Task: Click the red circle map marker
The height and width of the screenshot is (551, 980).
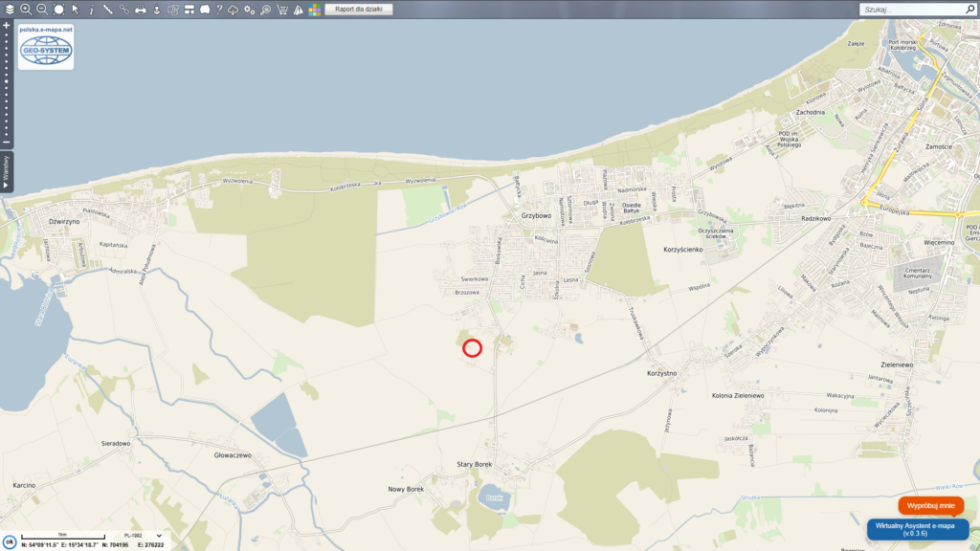Action: point(473,348)
